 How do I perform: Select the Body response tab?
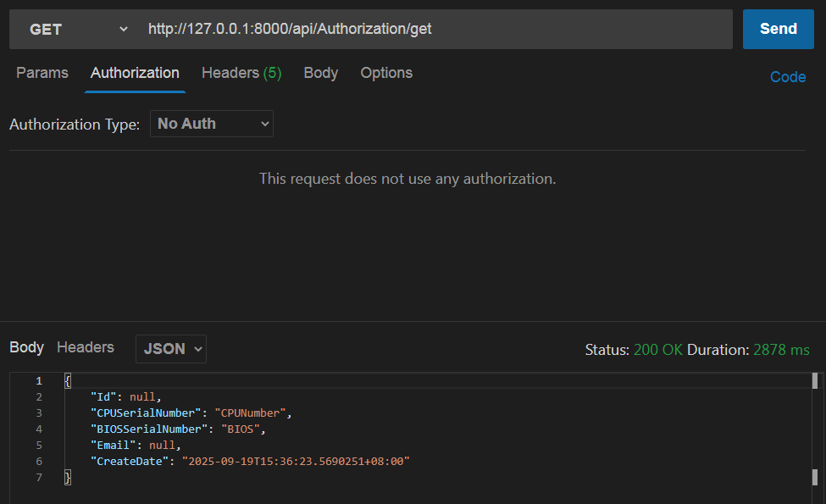click(x=26, y=347)
